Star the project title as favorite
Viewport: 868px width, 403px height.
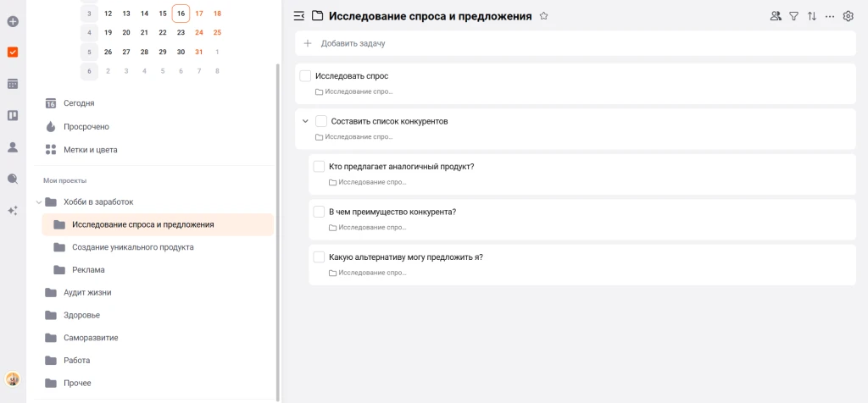(x=544, y=15)
